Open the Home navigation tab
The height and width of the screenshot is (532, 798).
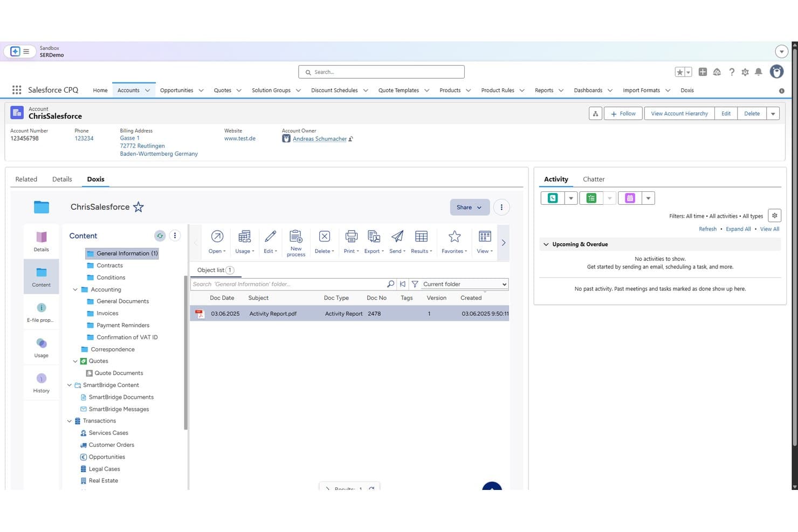click(100, 90)
